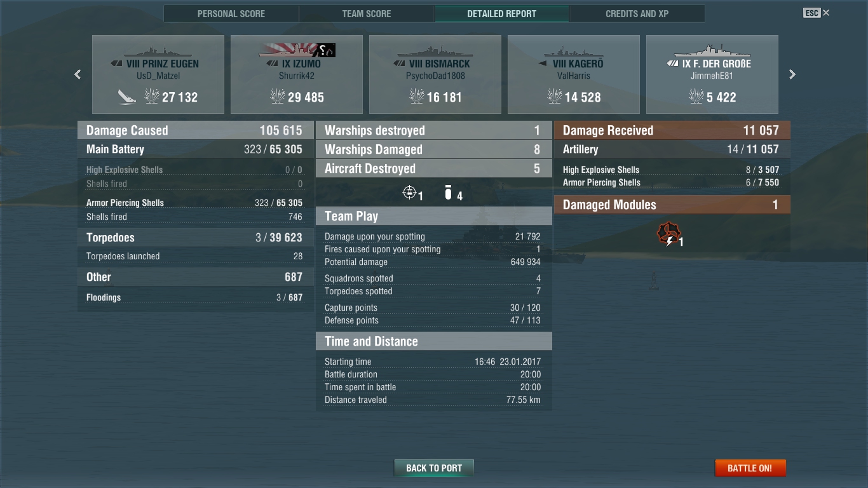The height and width of the screenshot is (488, 868).
Task: Select the VIII Prinz Eugen ship card
Action: pyautogui.click(x=158, y=74)
